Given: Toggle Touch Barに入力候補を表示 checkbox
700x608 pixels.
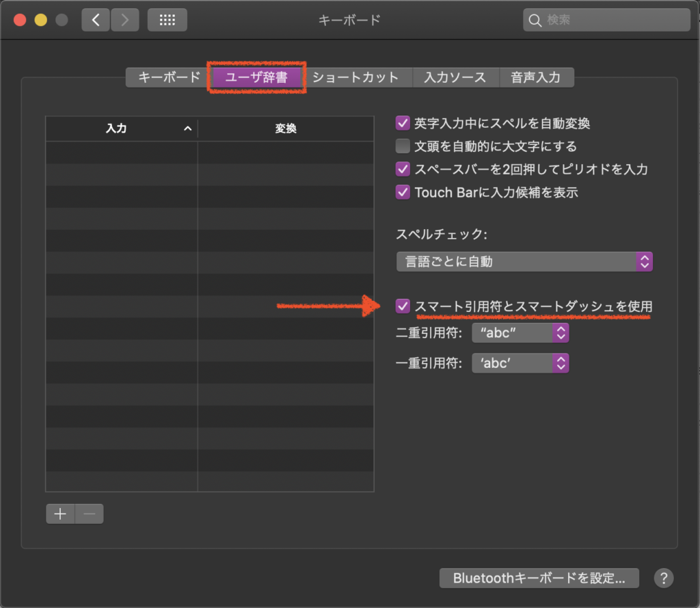Looking at the screenshot, I should tap(403, 192).
